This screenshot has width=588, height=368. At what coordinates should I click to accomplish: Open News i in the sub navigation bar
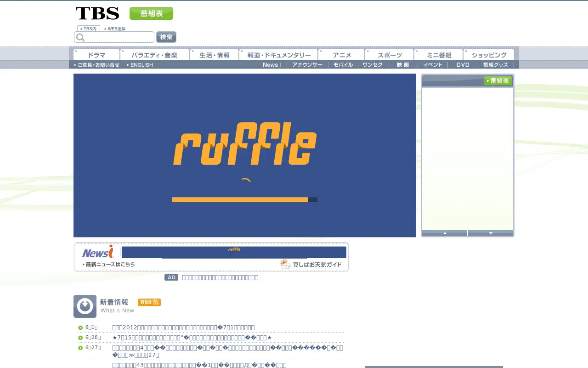(x=271, y=65)
